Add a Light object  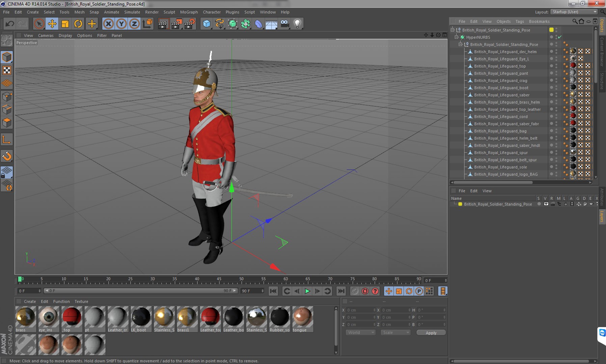pos(297,24)
